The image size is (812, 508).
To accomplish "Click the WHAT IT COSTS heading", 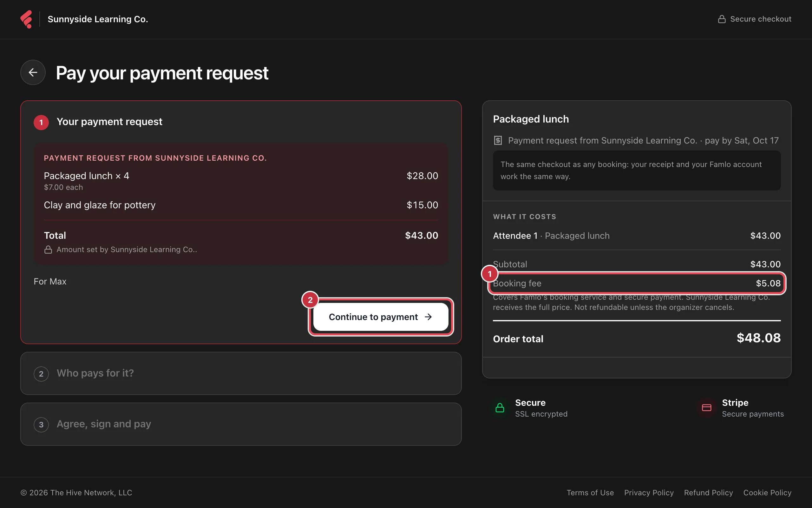I will point(524,217).
